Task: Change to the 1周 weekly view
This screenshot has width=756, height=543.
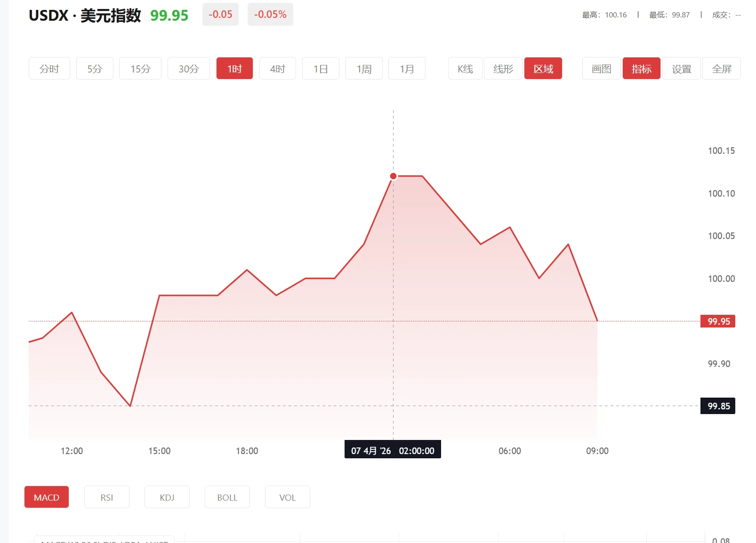Action: pyautogui.click(x=364, y=69)
